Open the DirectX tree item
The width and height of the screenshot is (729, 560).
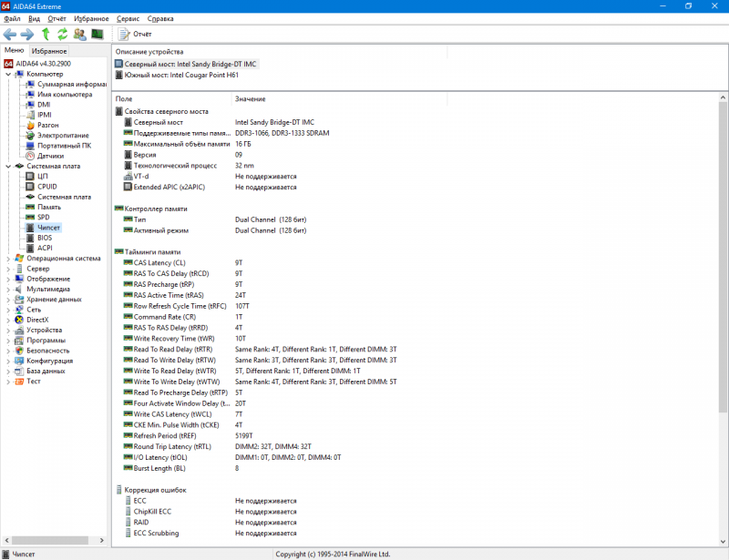coord(37,320)
